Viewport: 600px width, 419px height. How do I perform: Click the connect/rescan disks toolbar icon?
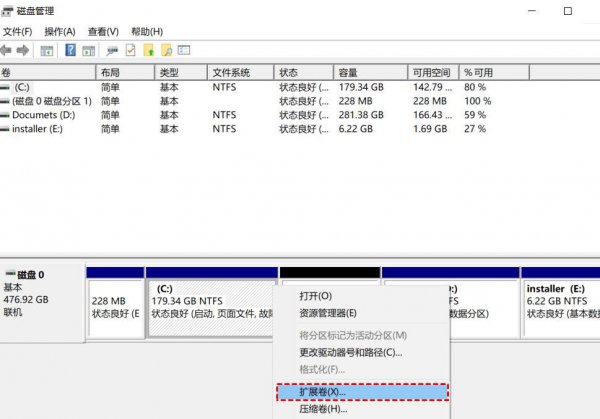pos(112,51)
